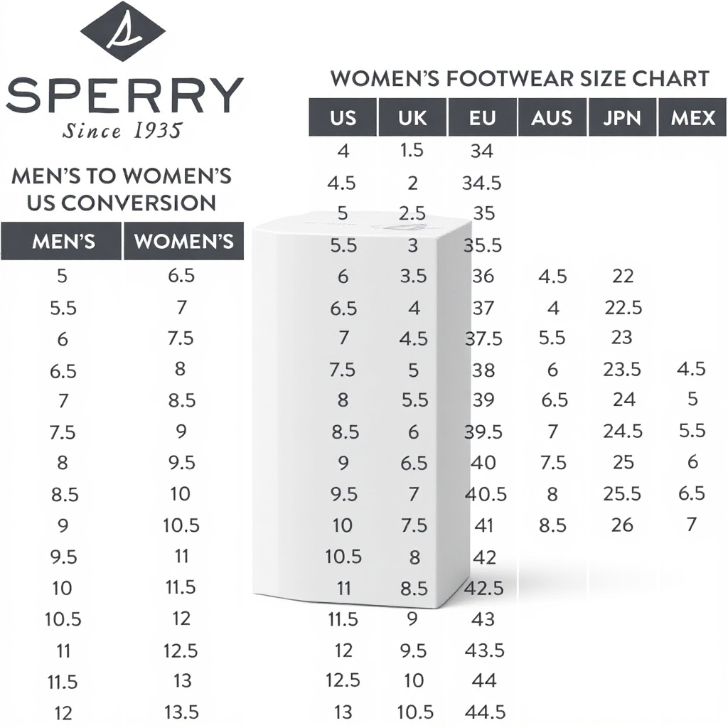The image size is (728, 728).
Task: Select the Women's Footwear Size Chart title
Action: coord(520,78)
